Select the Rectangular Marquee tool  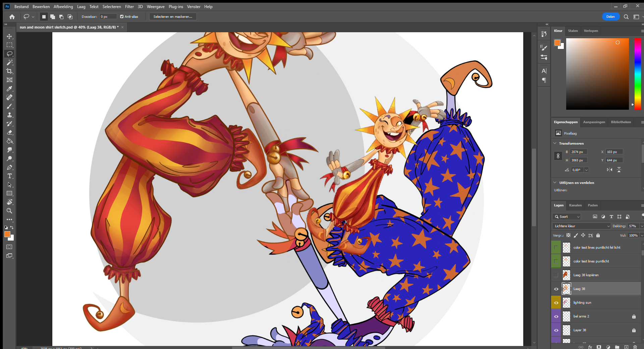[9, 45]
